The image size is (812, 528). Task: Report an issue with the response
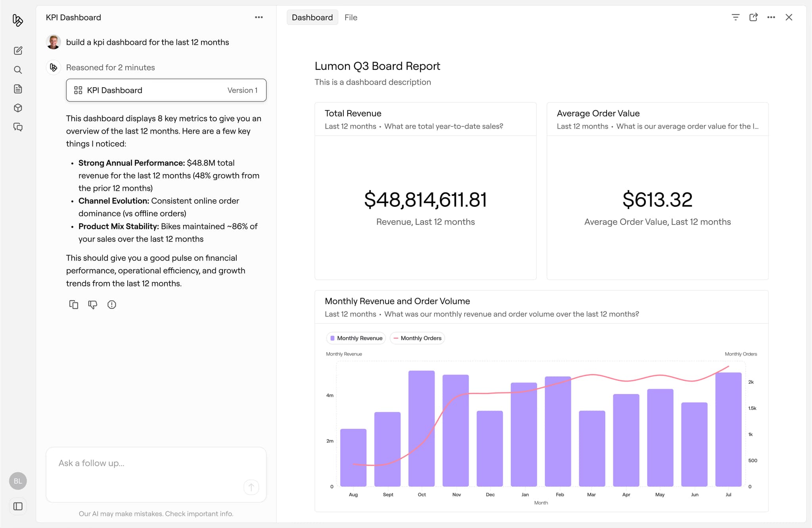click(x=112, y=305)
